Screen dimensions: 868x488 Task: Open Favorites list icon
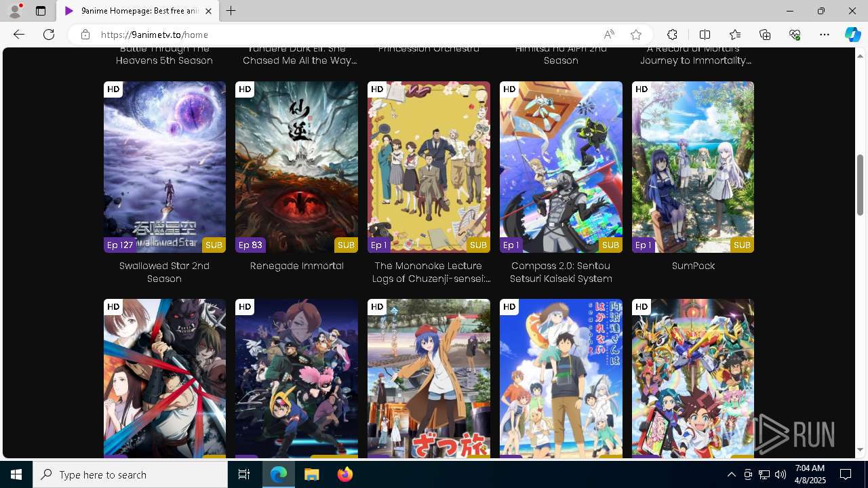pos(735,35)
